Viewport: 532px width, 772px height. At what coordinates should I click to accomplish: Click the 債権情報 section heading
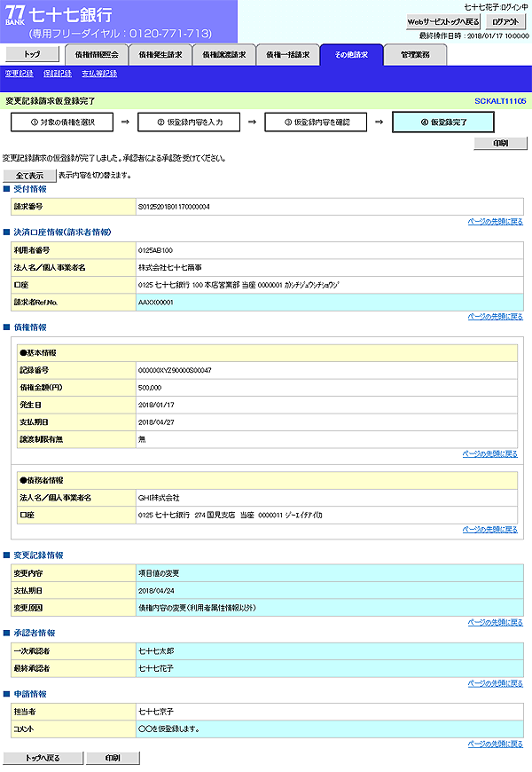pyautogui.click(x=30, y=327)
